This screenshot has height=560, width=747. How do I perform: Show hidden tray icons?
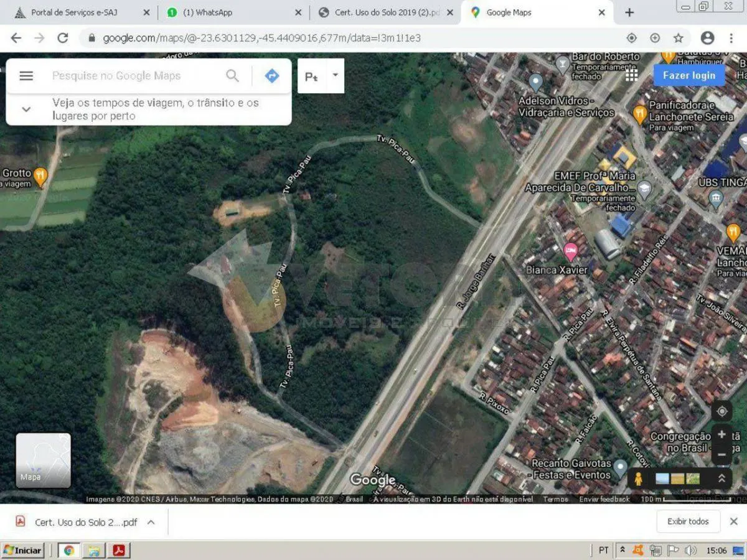pyautogui.click(x=622, y=550)
